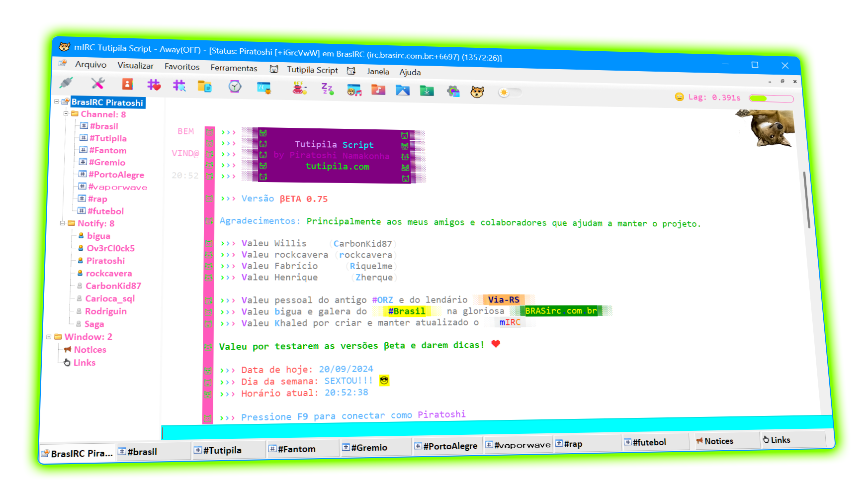Open the Ferramentas menu
The width and height of the screenshot is (868, 495).
[234, 68]
